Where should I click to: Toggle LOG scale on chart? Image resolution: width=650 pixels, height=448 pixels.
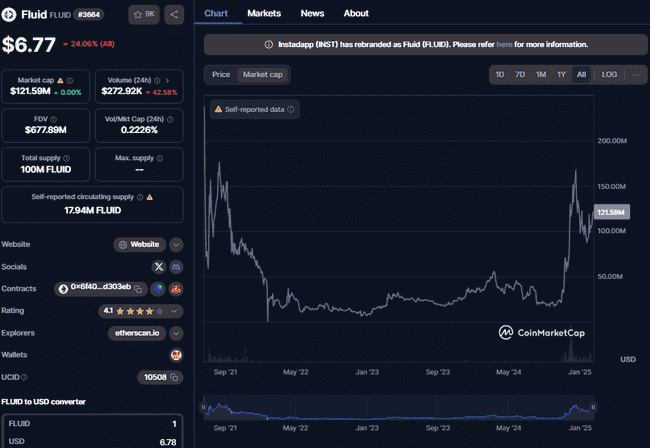609,75
